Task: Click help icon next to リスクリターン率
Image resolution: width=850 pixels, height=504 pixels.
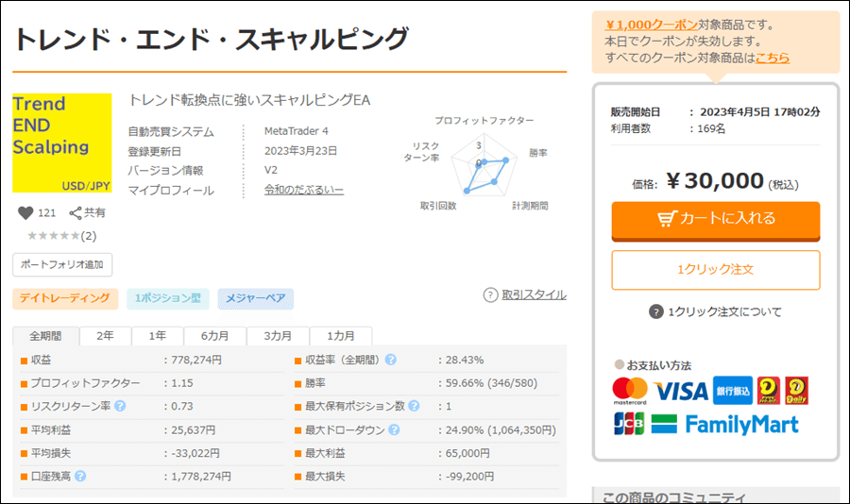Action: tap(120, 407)
